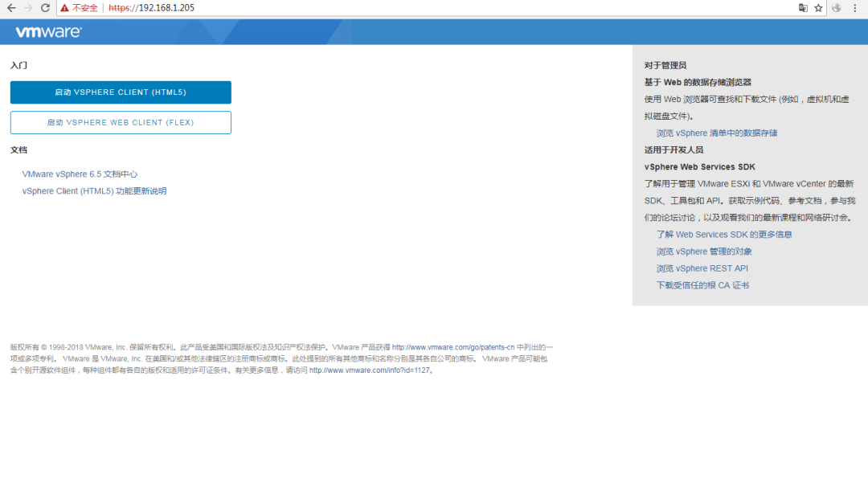Click the 对于管理员 heading
The width and height of the screenshot is (868, 487).
click(x=665, y=65)
